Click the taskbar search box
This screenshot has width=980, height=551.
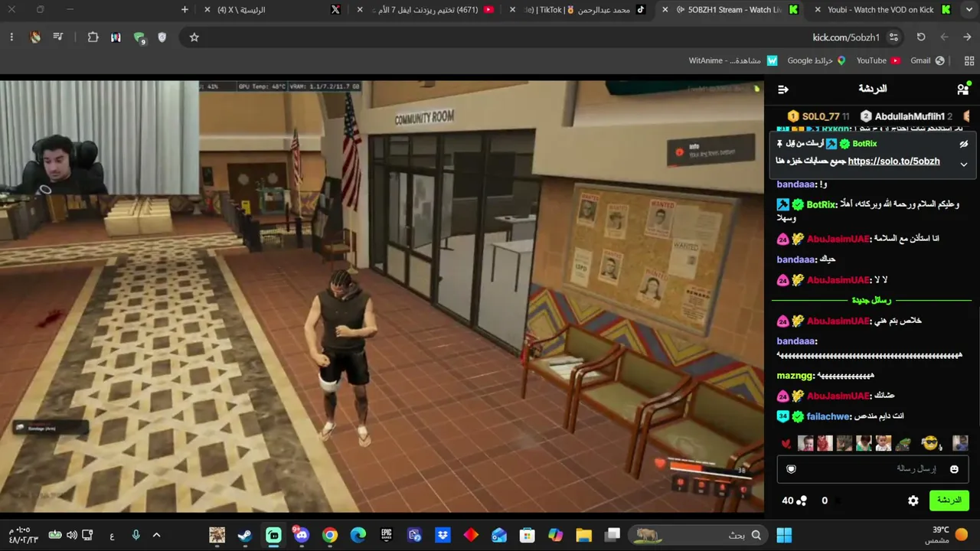point(697,535)
